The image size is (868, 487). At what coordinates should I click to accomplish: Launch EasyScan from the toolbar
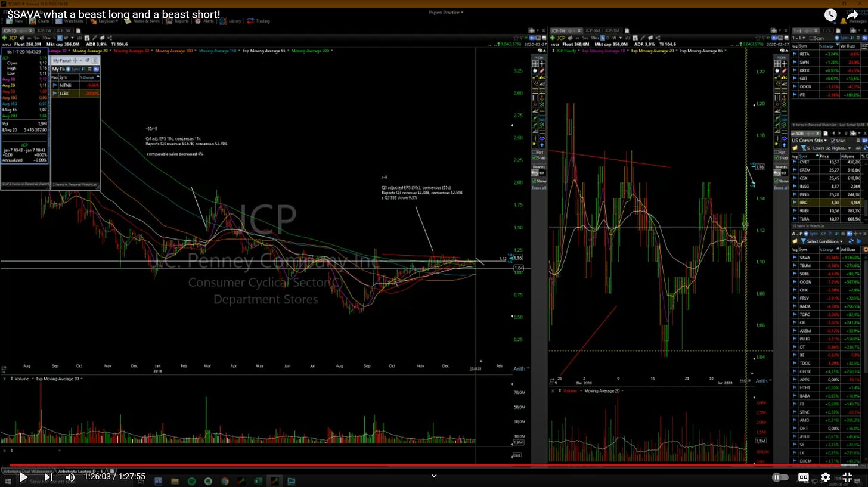(104, 21)
